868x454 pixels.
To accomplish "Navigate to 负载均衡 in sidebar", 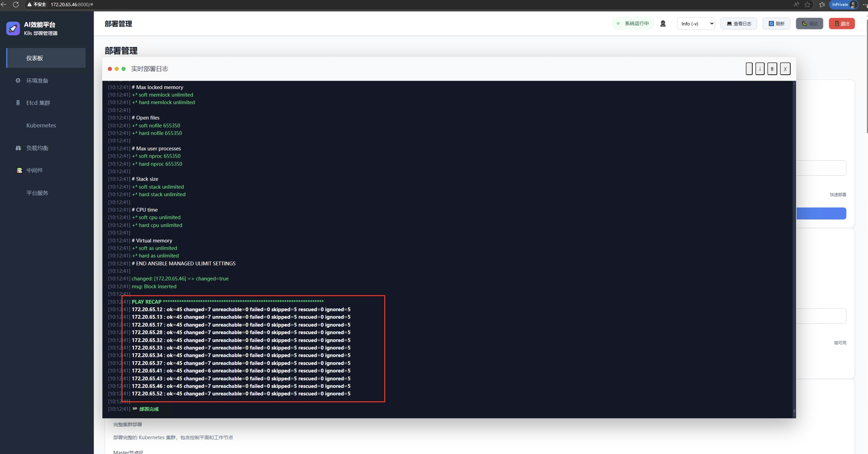I will click(x=46, y=148).
